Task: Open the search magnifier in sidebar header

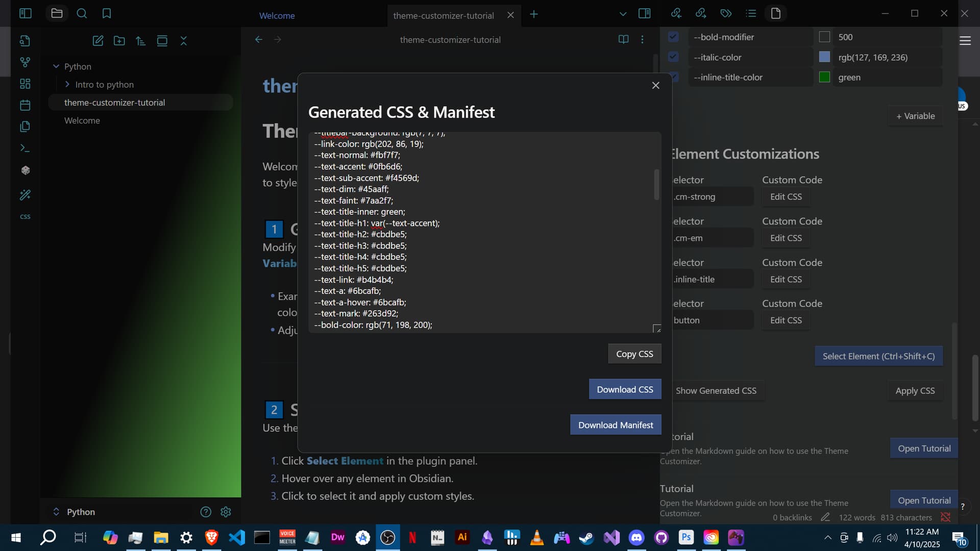Action: pos(82,13)
